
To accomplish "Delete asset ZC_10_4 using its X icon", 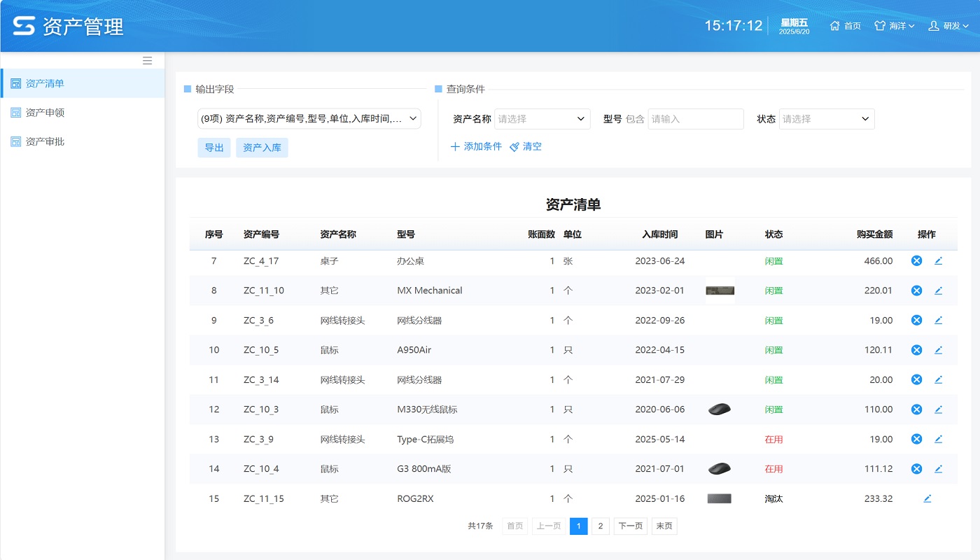I will pos(916,468).
